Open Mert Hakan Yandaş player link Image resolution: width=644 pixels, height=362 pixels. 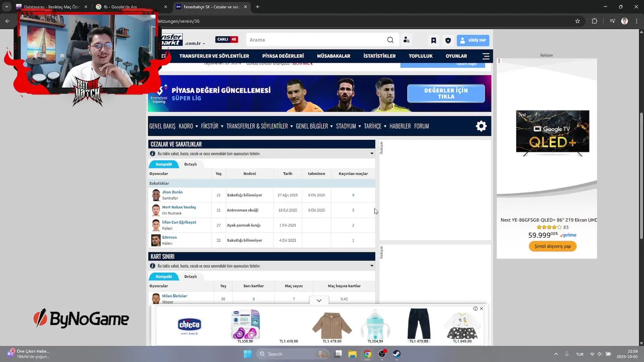[x=179, y=207]
